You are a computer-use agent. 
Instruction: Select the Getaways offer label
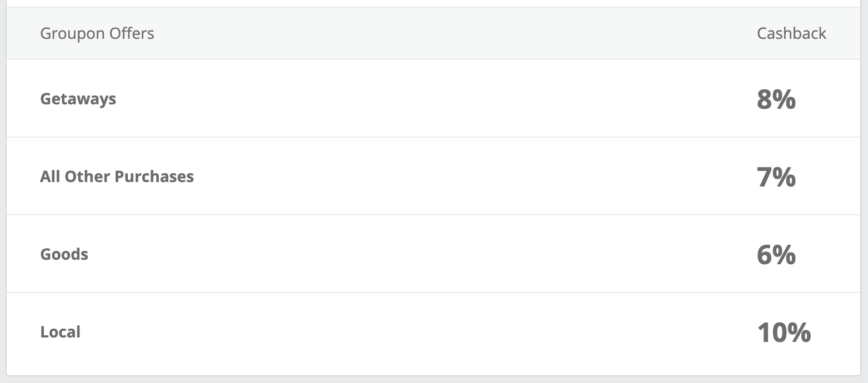click(78, 99)
